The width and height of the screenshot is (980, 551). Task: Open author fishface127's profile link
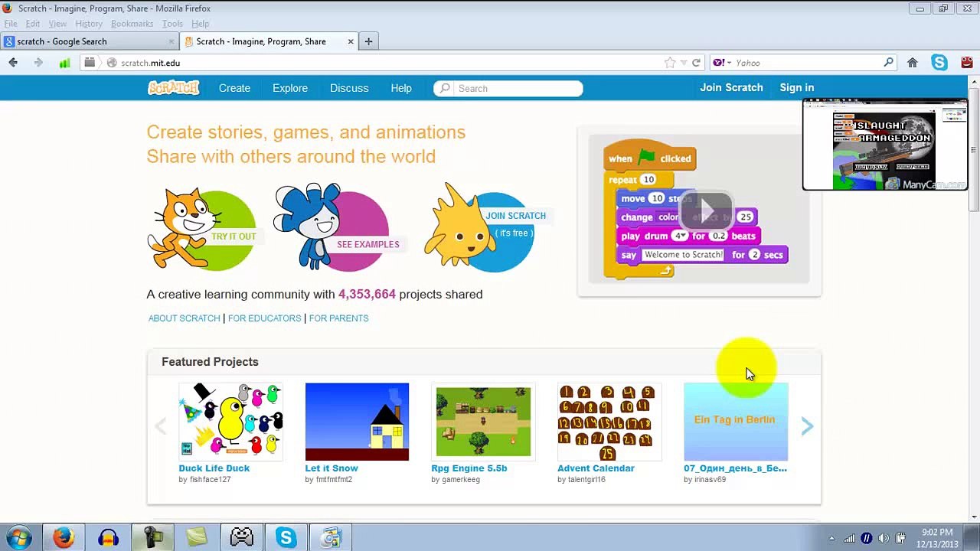pos(210,480)
